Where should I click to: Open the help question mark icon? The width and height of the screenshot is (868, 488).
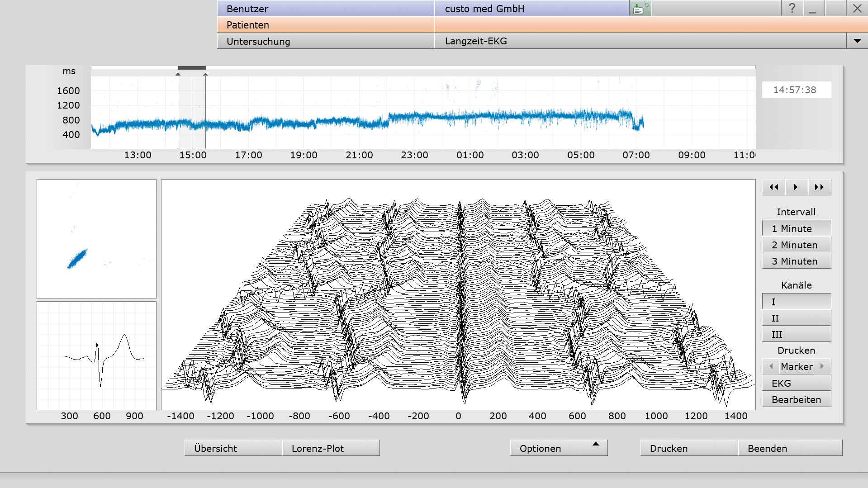792,8
